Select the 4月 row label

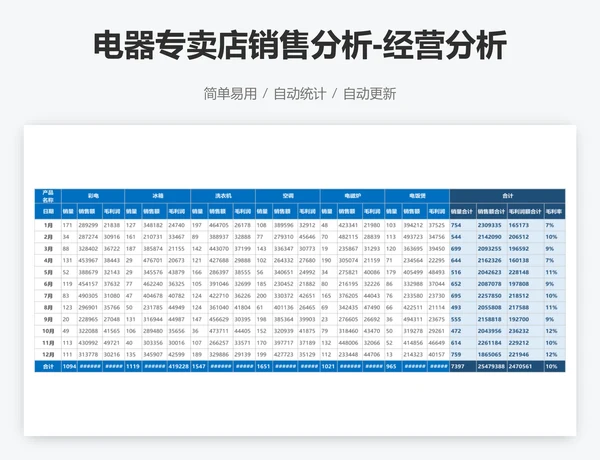(48, 261)
